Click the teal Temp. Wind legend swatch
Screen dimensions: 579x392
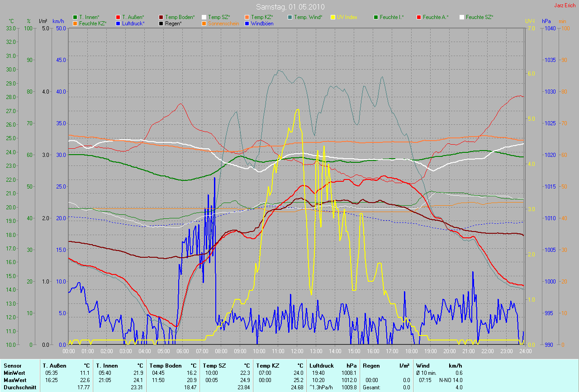coord(290,17)
